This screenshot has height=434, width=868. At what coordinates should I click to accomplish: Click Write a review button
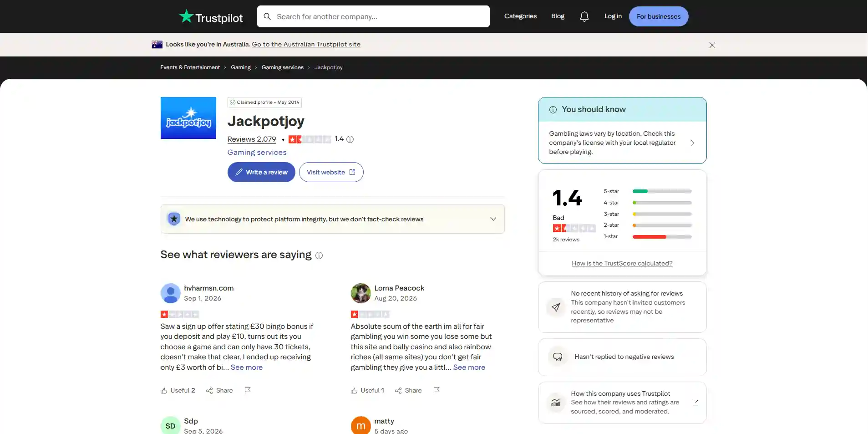pyautogui.click(x=261, y=172)
